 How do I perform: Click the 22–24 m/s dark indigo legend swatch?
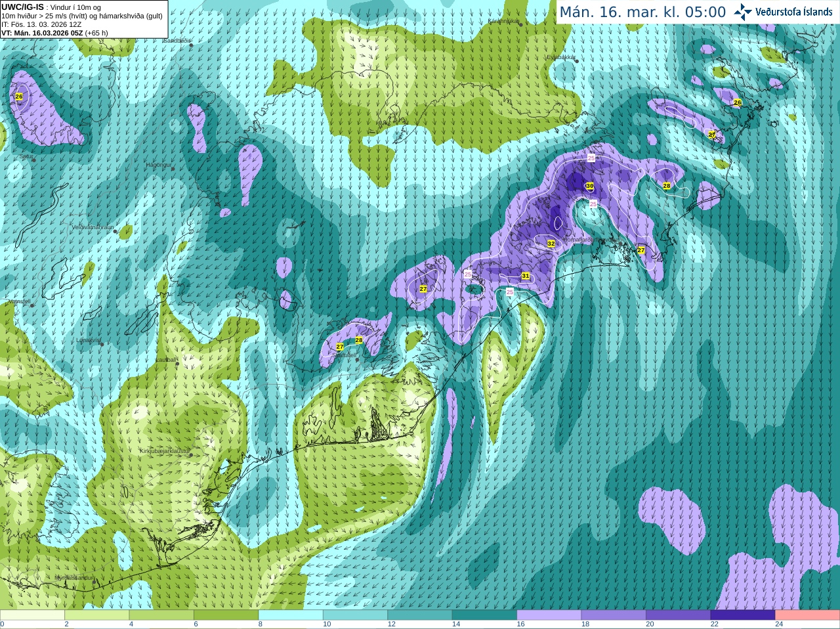[x=744, y=615]
